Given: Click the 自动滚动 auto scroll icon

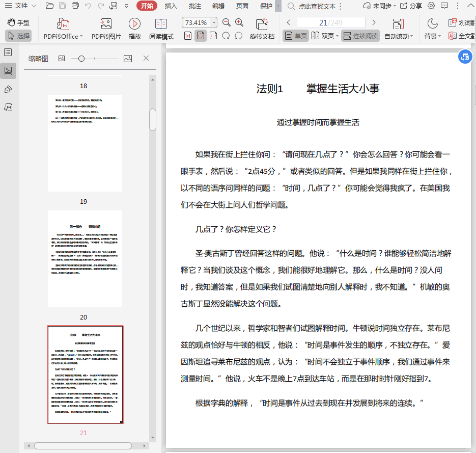Looking at the screenshot, I should pos(398,24).
